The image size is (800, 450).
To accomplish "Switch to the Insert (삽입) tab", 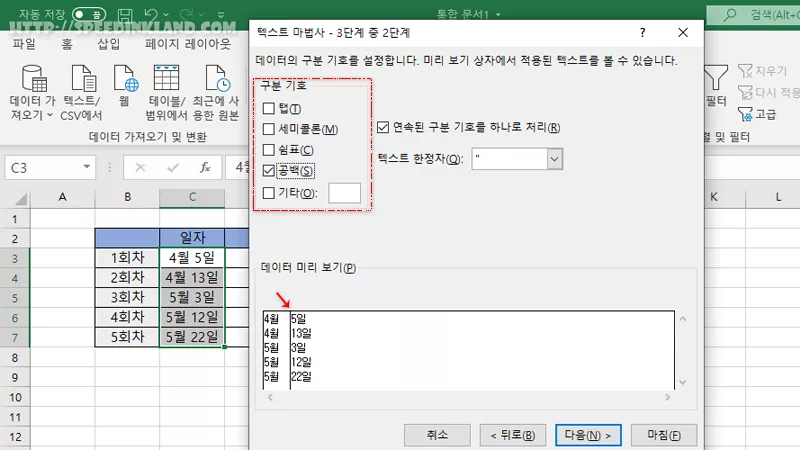I will click(x=109, y=44).
